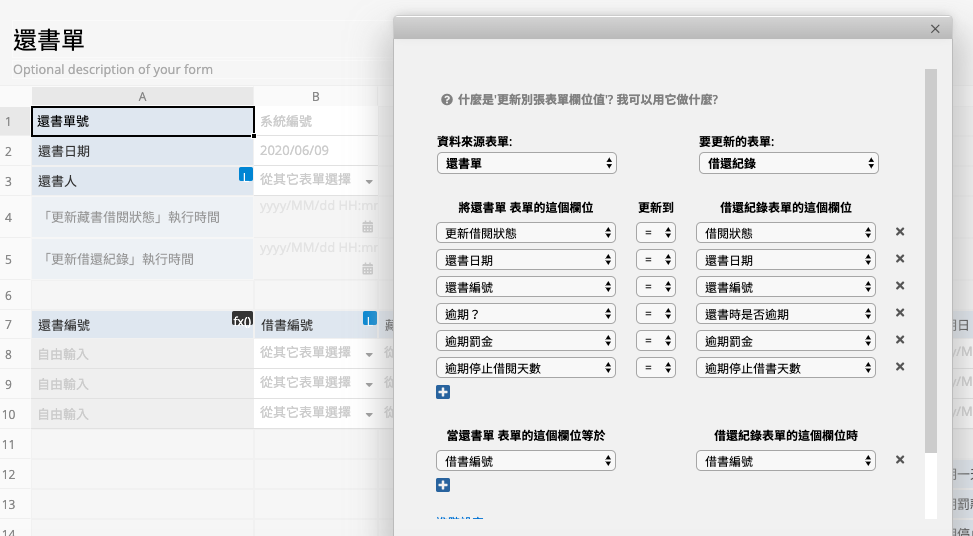The width and height of the screenshot is (973, 536).
Task: Add a new field mapping row
Action: [443, 392]
